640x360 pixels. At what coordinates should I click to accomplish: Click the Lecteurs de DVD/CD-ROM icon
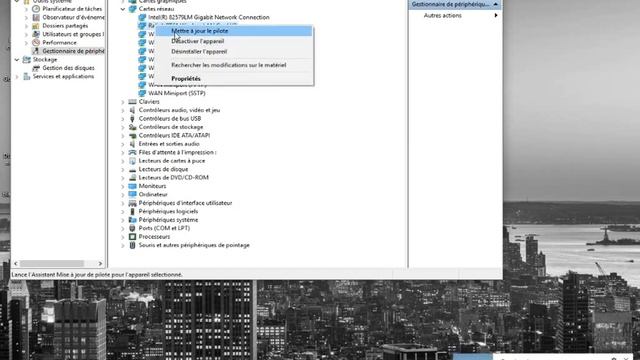click(x=132, y=178)
